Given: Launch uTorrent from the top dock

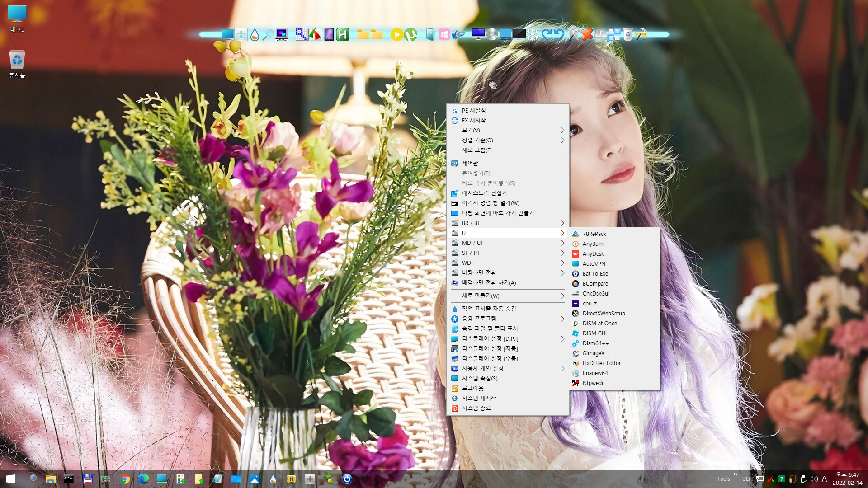Looking at the screenshot, I should (410, 34).
